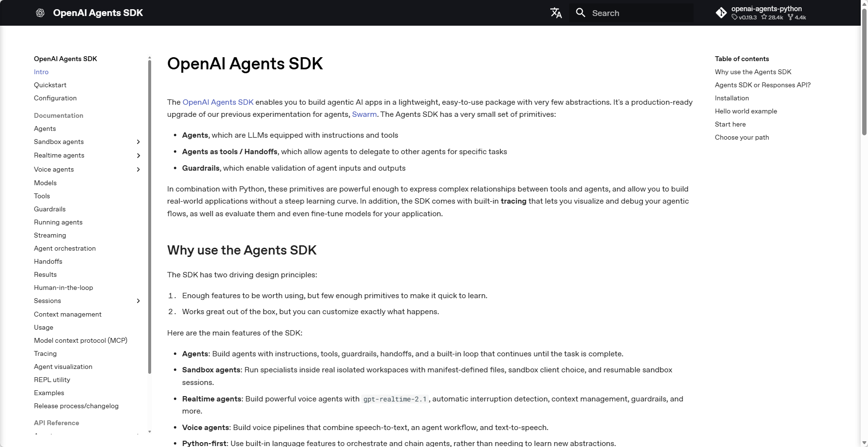Open the Quickstart page
Screen dimensions: 868x447
click(50, 85)
